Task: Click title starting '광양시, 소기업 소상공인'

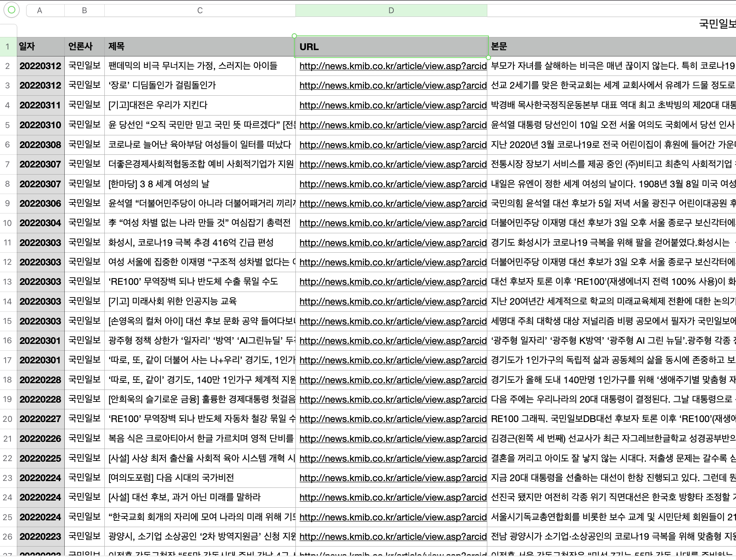Action: [x=202, y=536]
